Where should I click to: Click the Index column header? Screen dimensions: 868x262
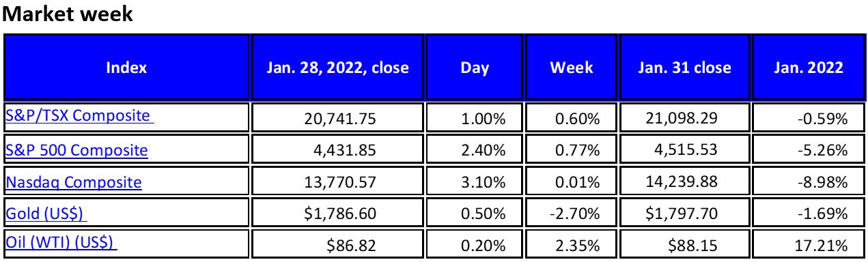[126, 68]
